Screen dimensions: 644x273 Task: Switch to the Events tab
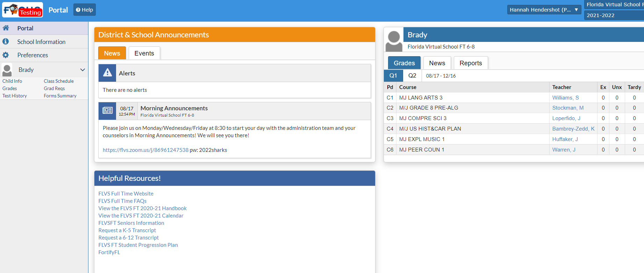point(144,53)
